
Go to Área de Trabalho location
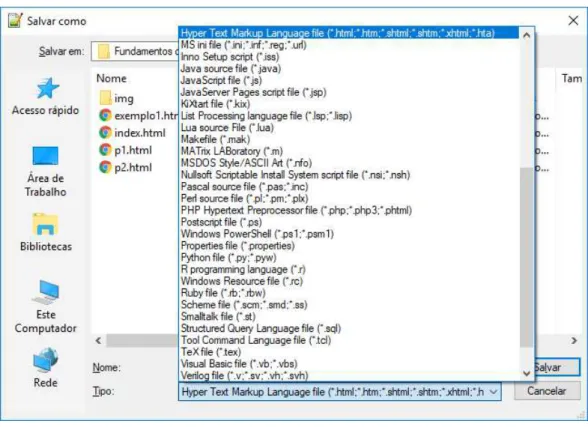click(x=45, y=171)
